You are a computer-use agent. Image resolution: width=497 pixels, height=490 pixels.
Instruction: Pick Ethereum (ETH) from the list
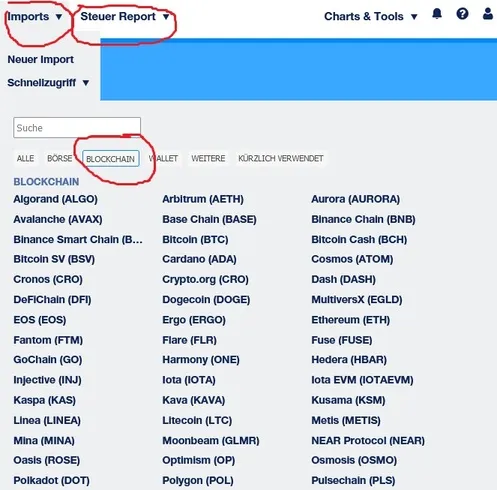[351, 320]
